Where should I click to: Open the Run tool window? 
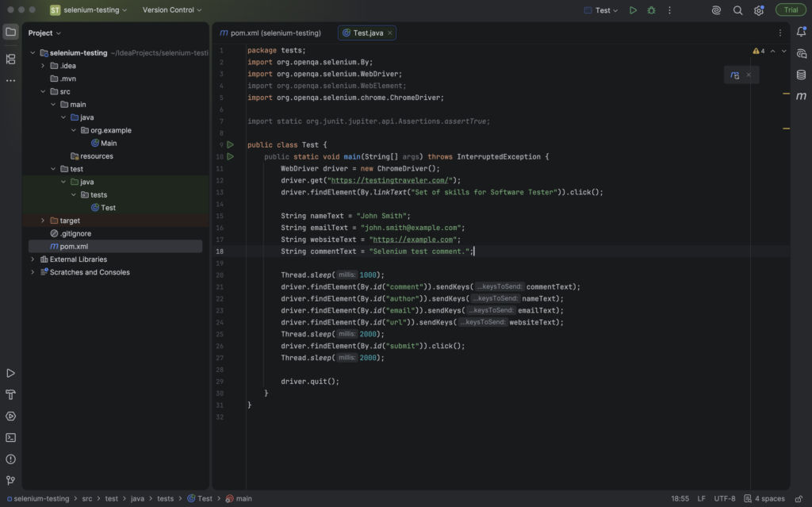point(10,373)
